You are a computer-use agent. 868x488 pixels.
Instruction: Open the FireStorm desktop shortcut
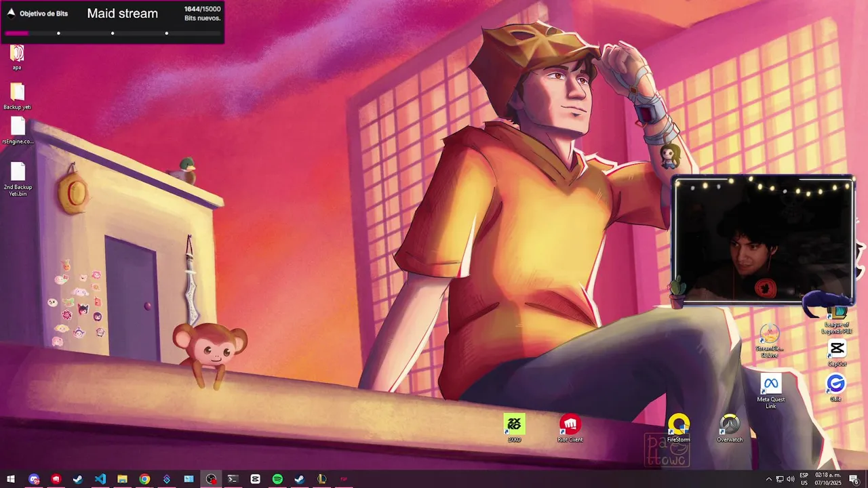click(678, 428)
